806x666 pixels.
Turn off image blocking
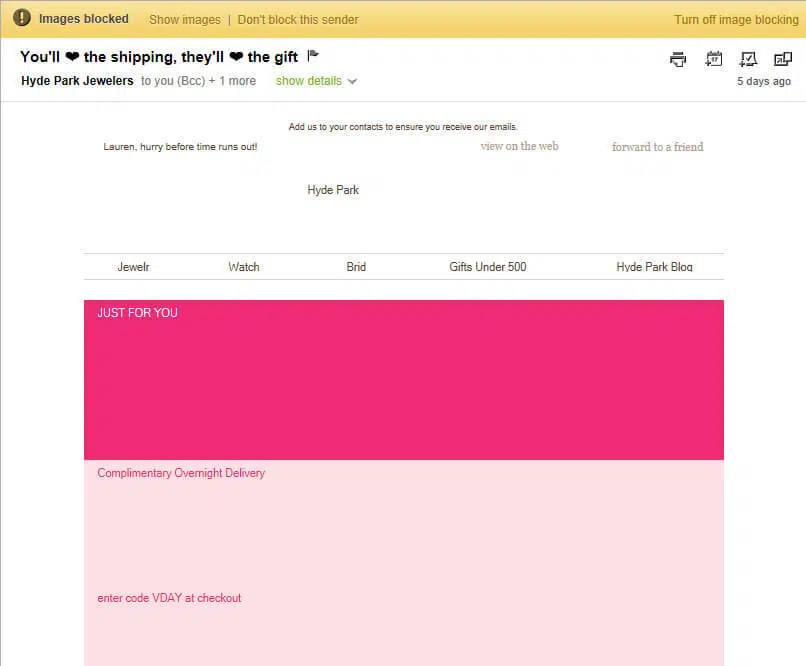tap(736, 19)
